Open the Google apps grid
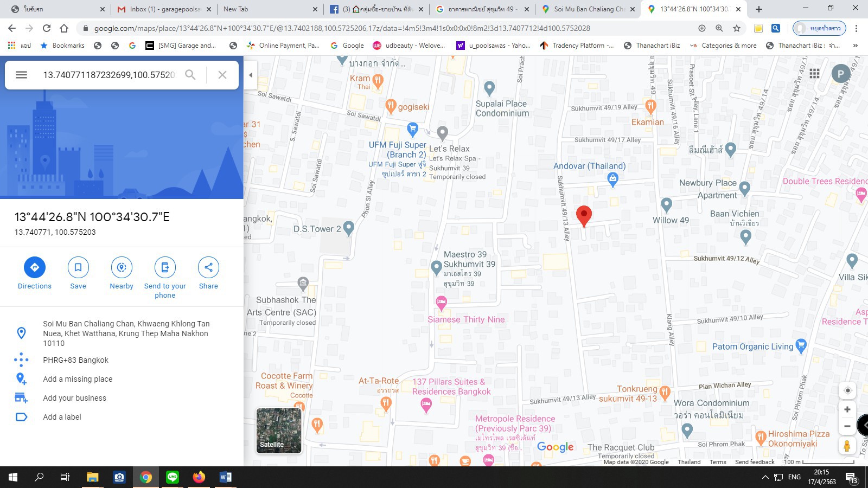This screenshot has width=868, height=488. pos(814,73)
